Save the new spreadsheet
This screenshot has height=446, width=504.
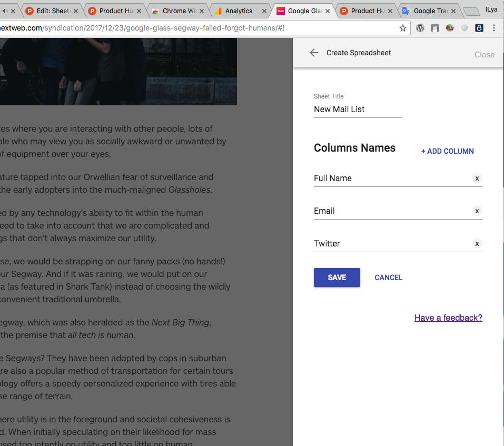pos(337,277)
